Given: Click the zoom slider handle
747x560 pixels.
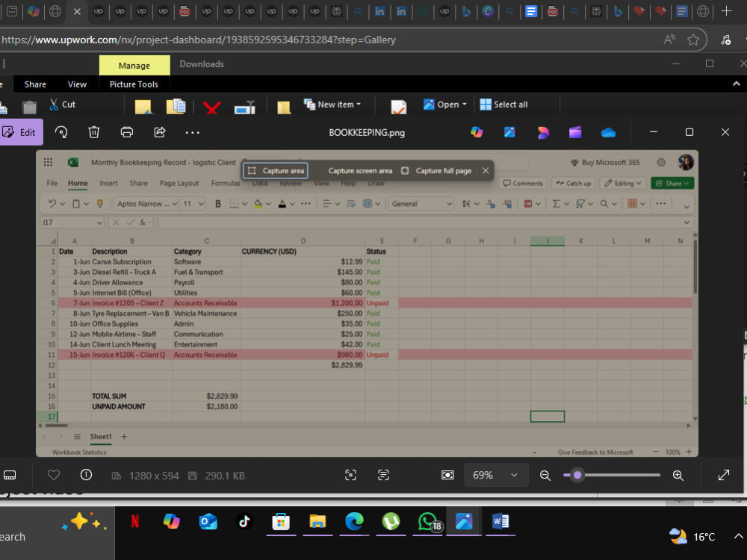Looking at the screenshot, I should point(577,475).
